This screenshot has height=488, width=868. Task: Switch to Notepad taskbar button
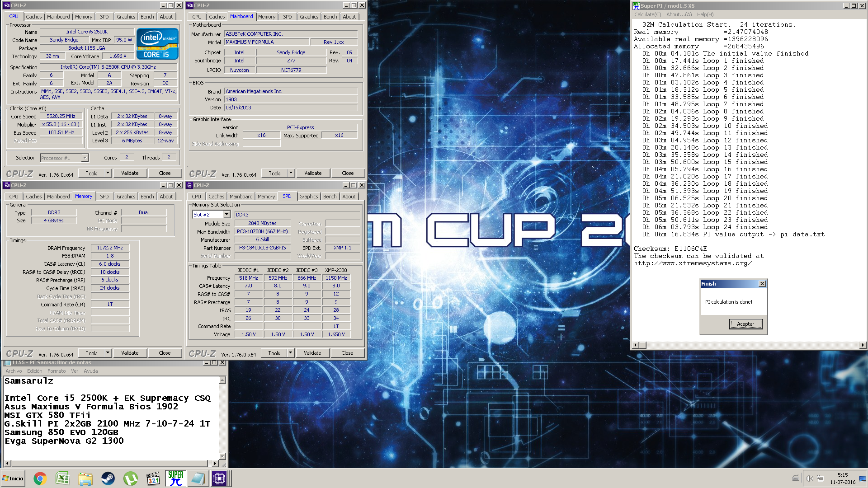point(198,479)
